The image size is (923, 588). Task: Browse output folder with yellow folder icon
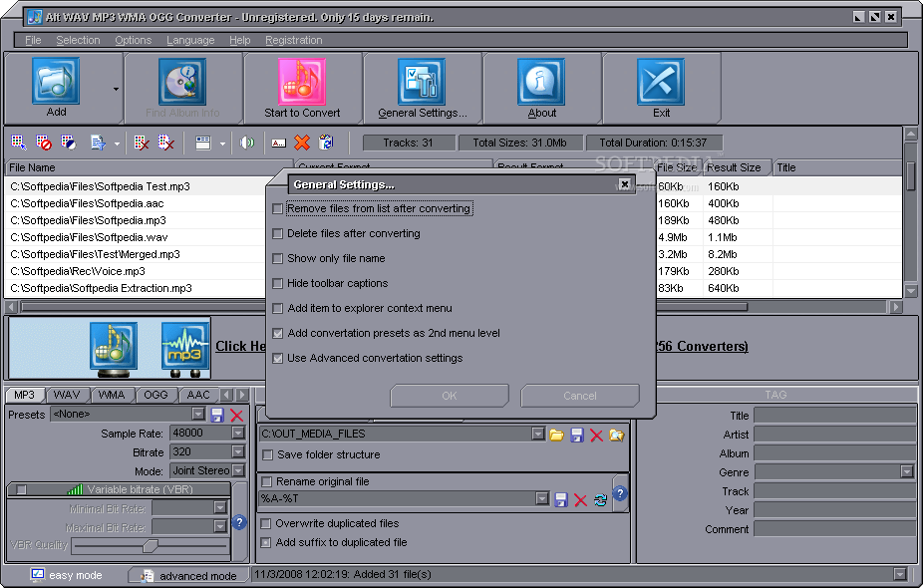coord(557,435)
